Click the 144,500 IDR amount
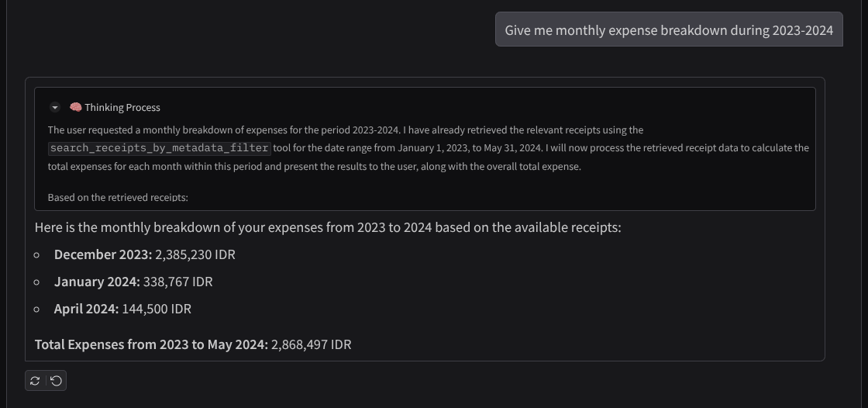The width and height of the screenshot is (868, 408). point(157,309)
